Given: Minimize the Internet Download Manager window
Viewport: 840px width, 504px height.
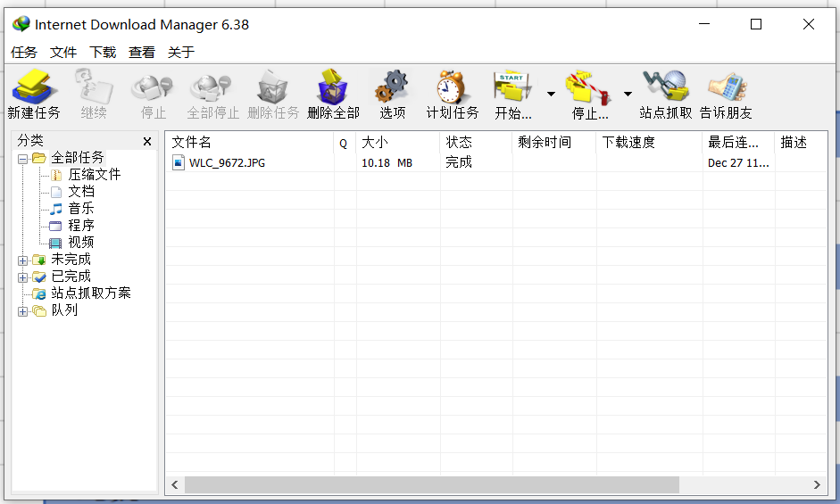Looking at the screenshot, I should [x=704, y=24].
